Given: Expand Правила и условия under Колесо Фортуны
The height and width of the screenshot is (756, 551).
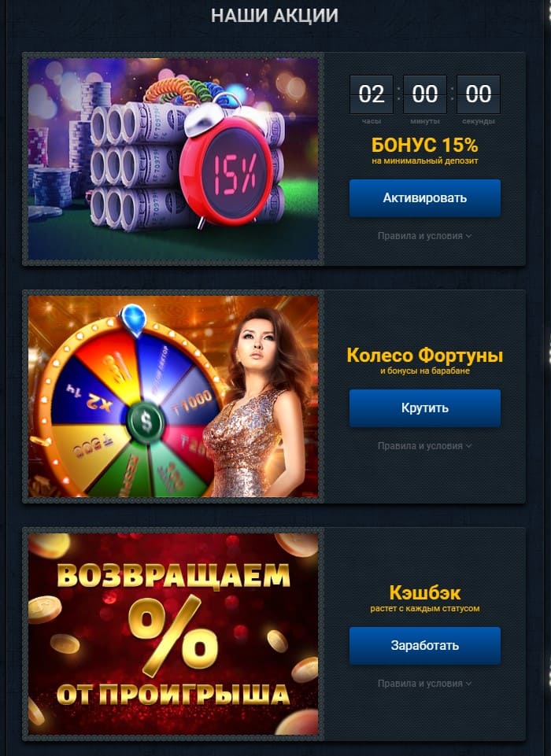Looking at the screenshot, I should click(424, 446).
